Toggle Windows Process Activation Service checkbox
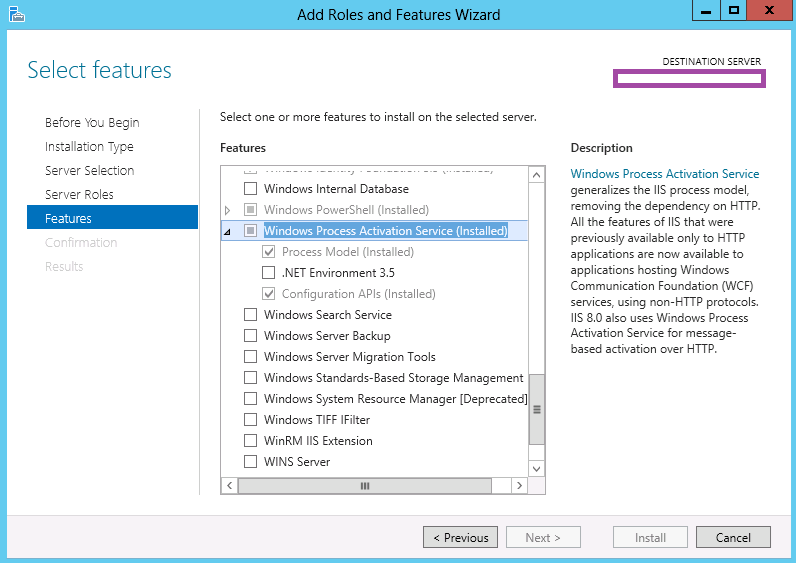The image size is (796, 563). [x=250, y=230]
